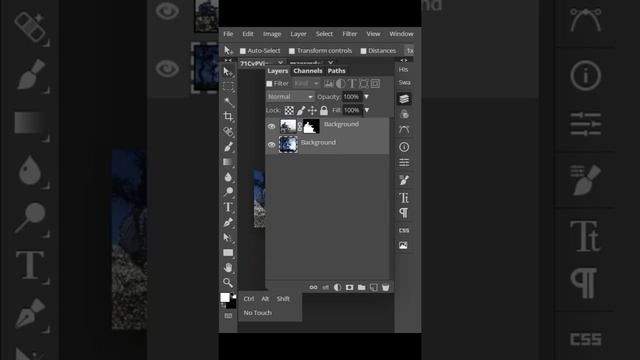Viewport: 640px width, 360px height.
Task: Open the File menu
Action: tap(228, 34)
